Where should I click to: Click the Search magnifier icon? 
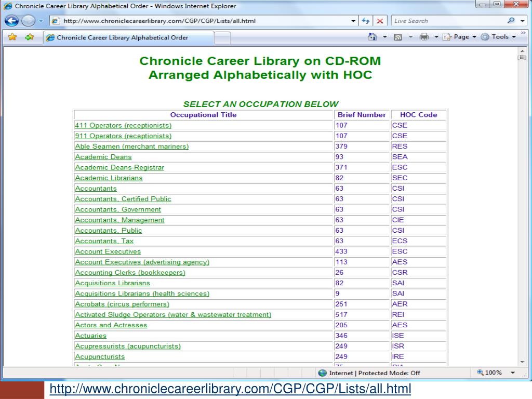tap(511, 21)
